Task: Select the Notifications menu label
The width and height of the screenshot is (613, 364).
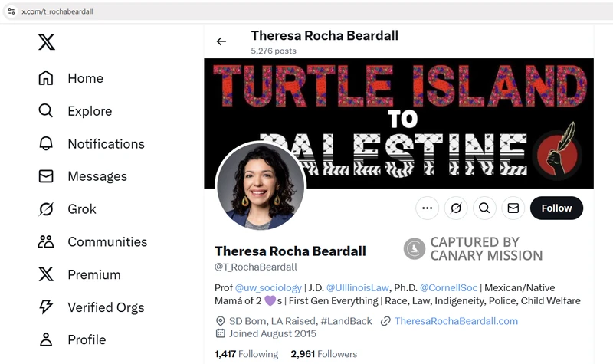Action: (107, 144)
